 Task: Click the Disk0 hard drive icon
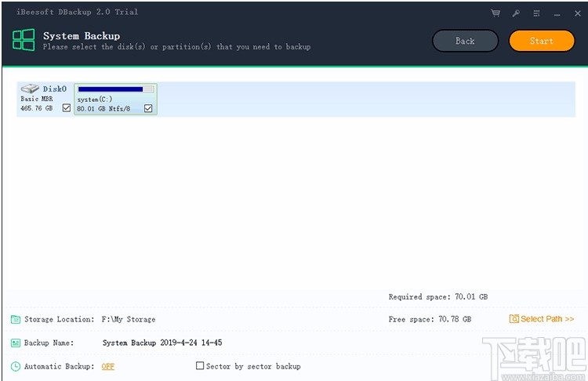30,89
